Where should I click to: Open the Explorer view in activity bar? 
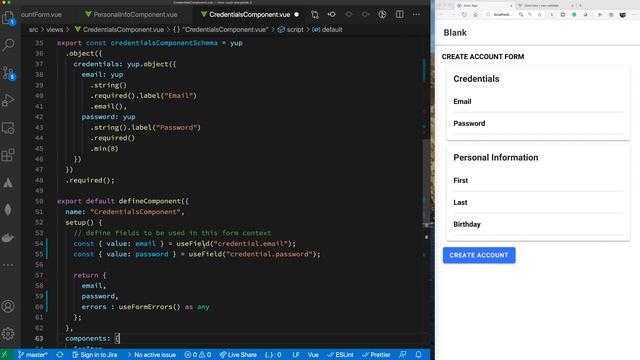8,18
